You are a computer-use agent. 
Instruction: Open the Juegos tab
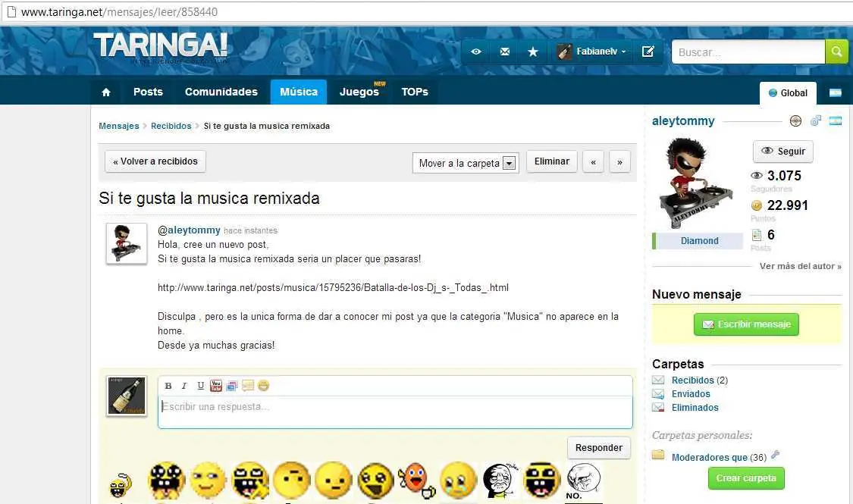[x=359, y=92]
